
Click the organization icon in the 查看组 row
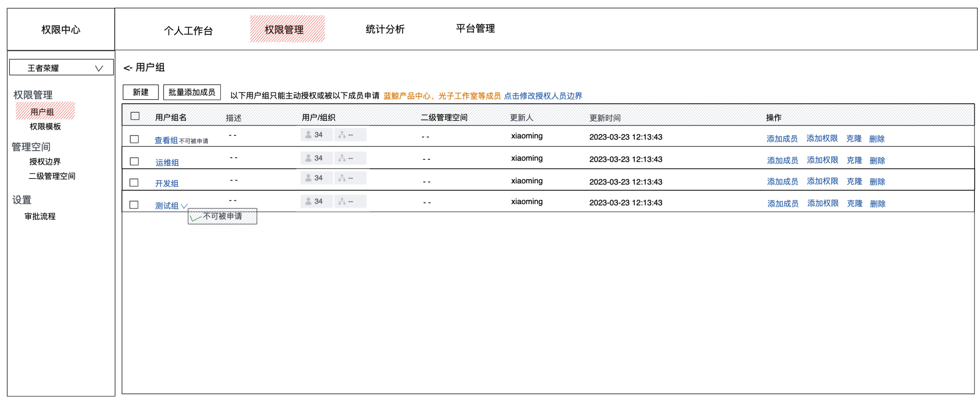coord(350,135)
